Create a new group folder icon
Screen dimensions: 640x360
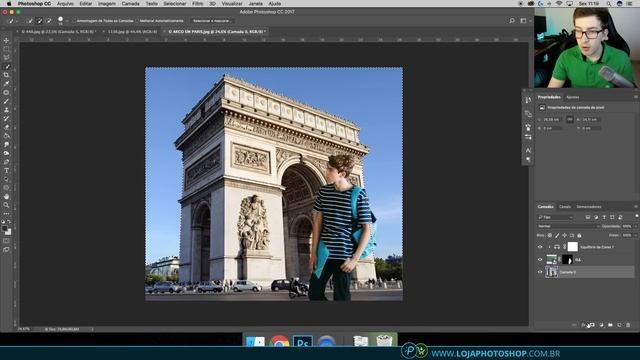point(610,325)
